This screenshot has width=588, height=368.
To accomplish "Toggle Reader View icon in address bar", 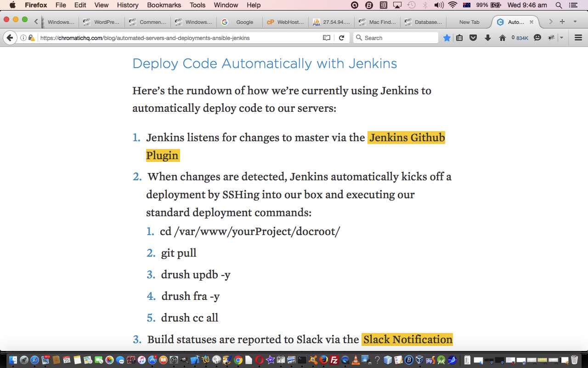I will (x=327, y=38).
